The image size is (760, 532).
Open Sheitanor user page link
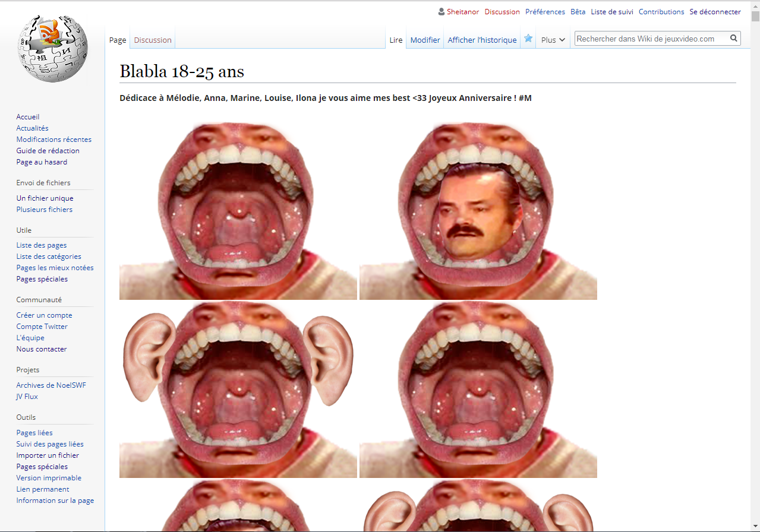click(x=463, y=12)
